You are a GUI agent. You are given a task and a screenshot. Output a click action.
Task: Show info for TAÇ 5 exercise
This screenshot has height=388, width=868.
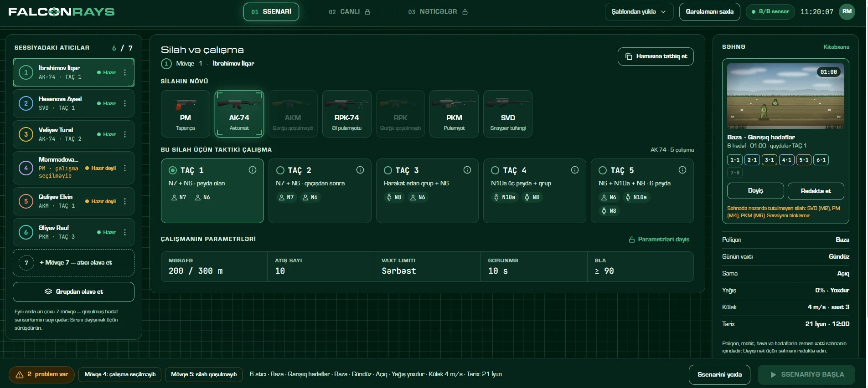[682, 170]
